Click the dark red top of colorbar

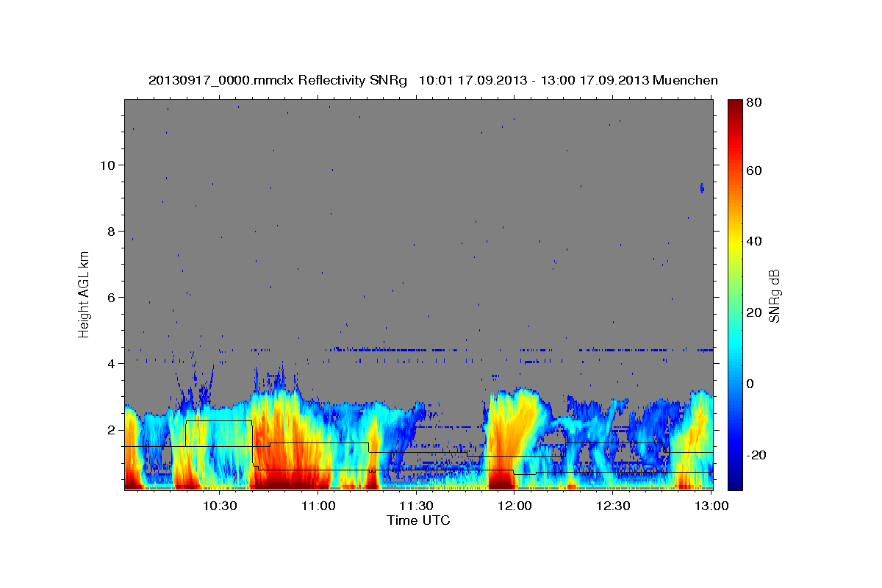(x=735, y=107)
